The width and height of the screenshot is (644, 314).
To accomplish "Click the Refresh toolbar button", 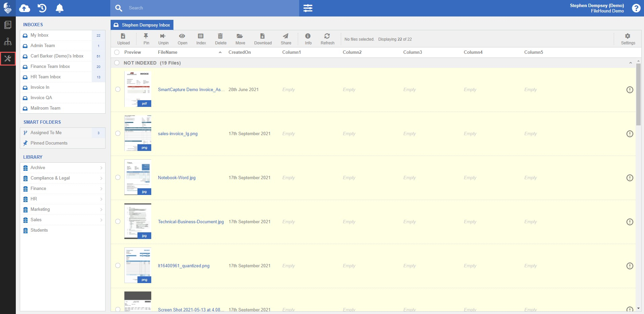I will (327, 39).
